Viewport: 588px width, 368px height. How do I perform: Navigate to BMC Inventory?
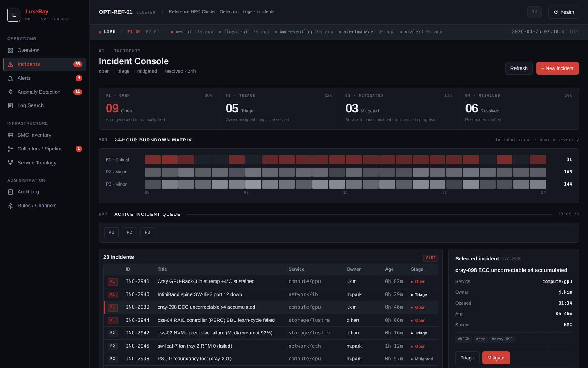click(x=45, y=135)
